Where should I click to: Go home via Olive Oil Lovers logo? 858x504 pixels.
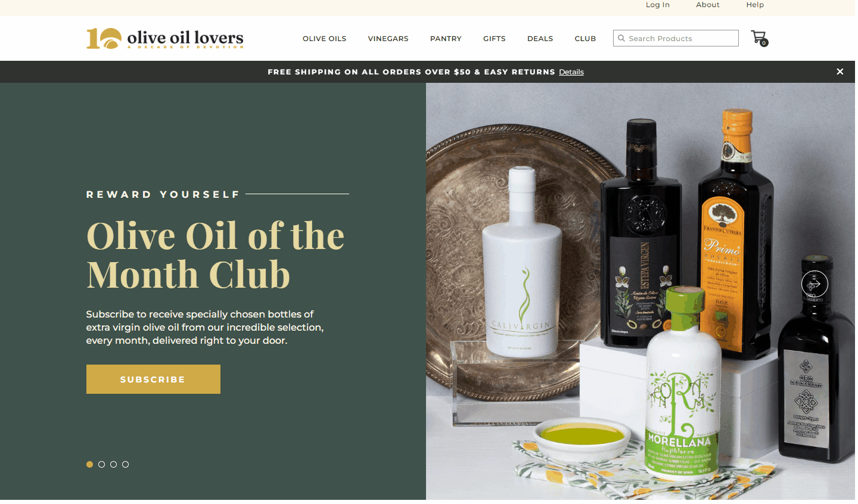point(165,39)
